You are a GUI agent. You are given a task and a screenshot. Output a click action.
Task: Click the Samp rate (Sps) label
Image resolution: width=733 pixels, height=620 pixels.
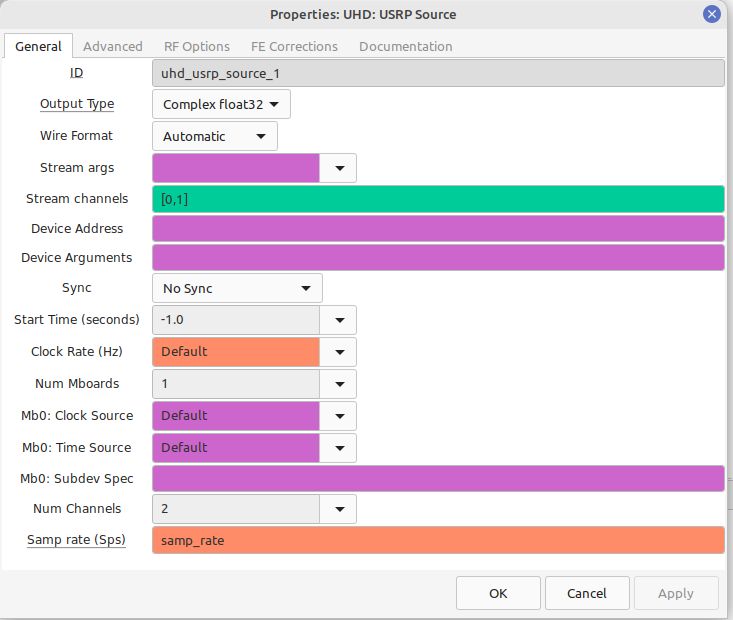76,540
